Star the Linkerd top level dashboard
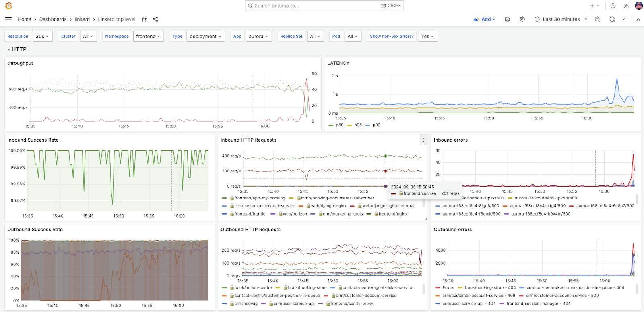 tap(144, 19)
